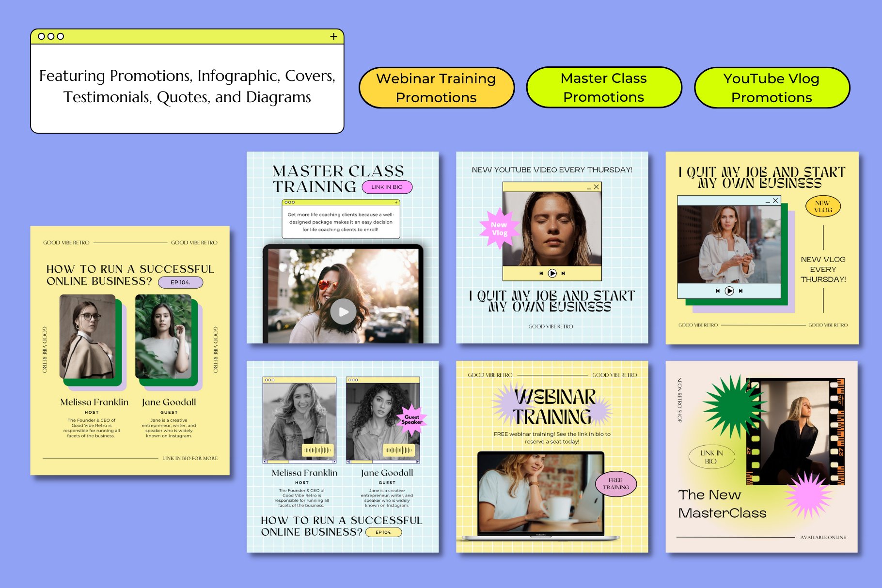Select Jane Goodall's color photo on the yellow poster
Image resolution: width=882 pixels, height=588 pixels.
click(x=163, y=337)
